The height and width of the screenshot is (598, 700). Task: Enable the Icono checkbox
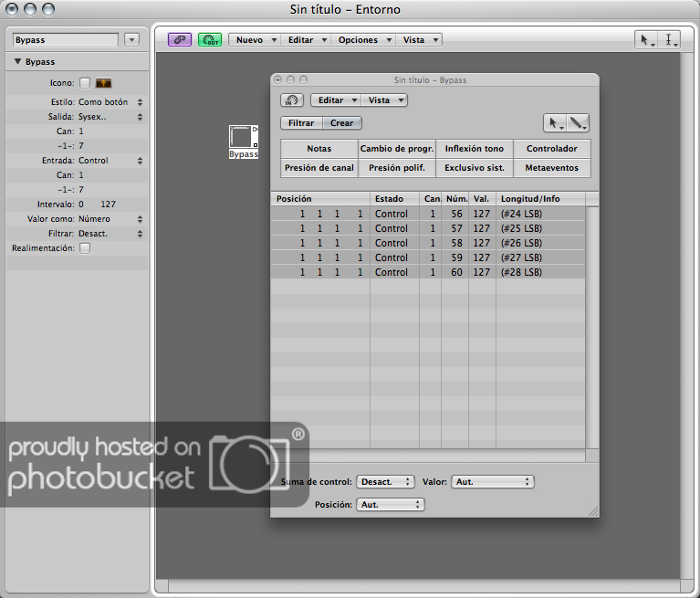[x=85, y=83]
